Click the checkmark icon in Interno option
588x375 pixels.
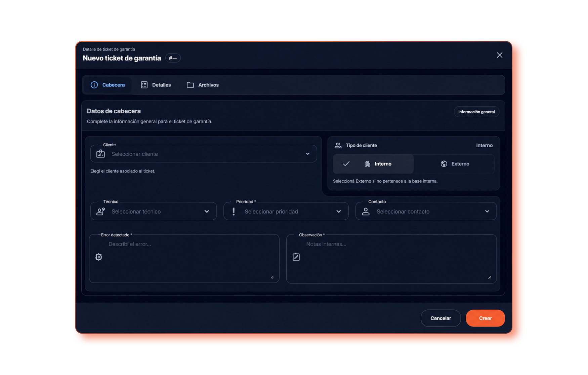click(x=346, y=164)
